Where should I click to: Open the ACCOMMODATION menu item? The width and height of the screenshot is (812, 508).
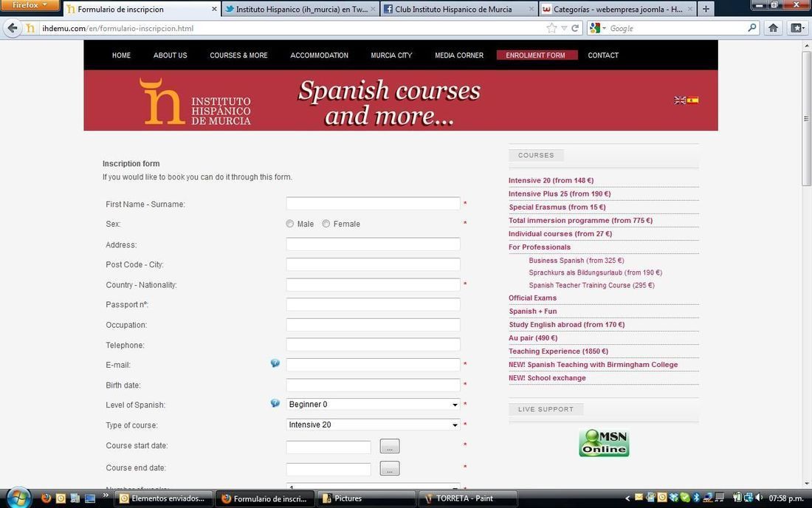pyautogui.click(x=319, y=55)
